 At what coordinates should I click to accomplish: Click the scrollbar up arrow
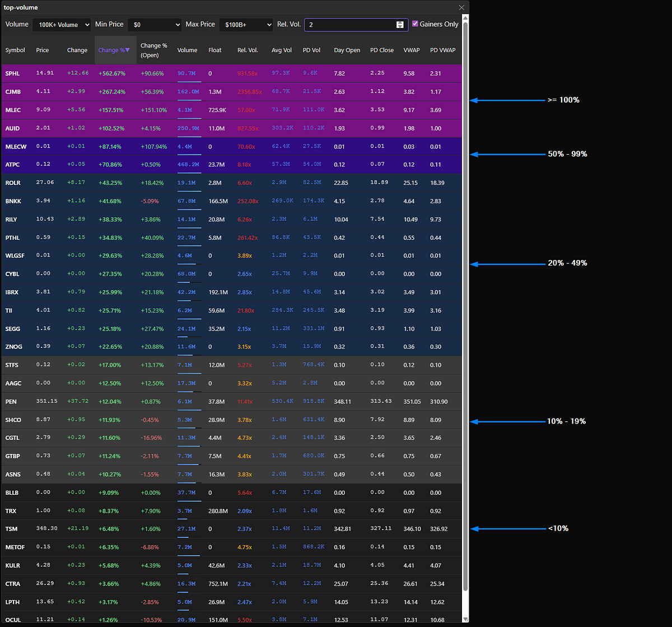465,18
